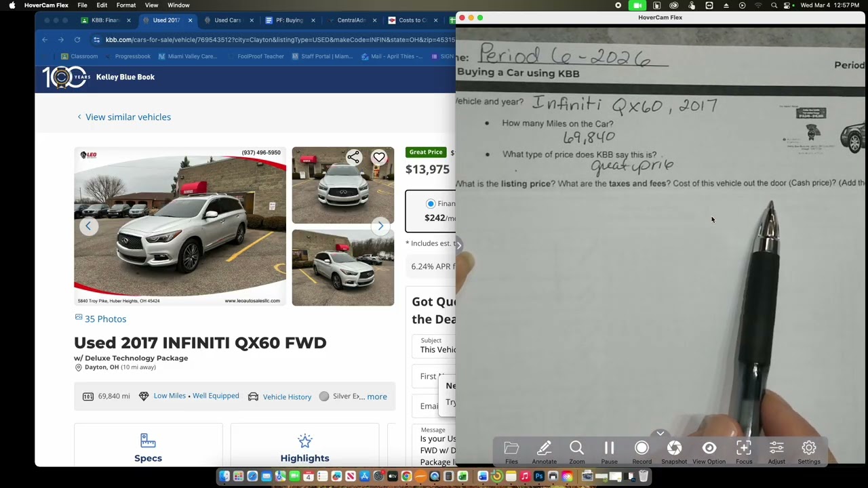
Task: Click the Great Price badge
Action: pyautogui.click(x=426, y=152)
